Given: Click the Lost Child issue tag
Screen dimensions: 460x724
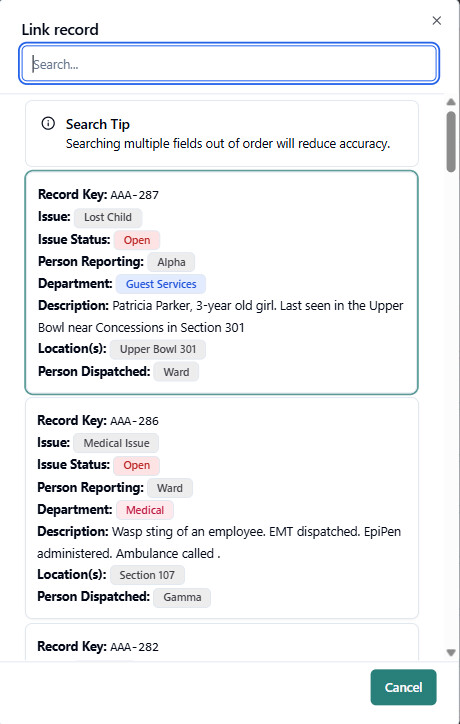Looking at the screenshot, I should point(108,217).
